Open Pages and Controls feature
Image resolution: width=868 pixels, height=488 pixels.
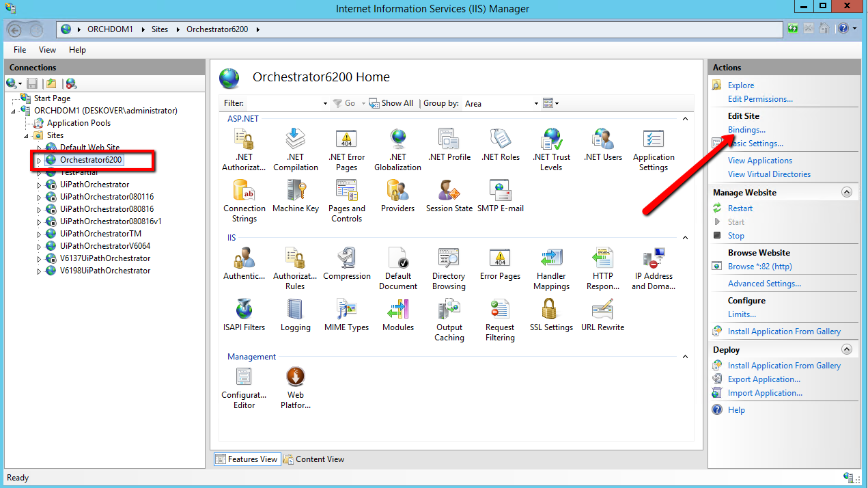pyautogui.click(x=346, y=201)
